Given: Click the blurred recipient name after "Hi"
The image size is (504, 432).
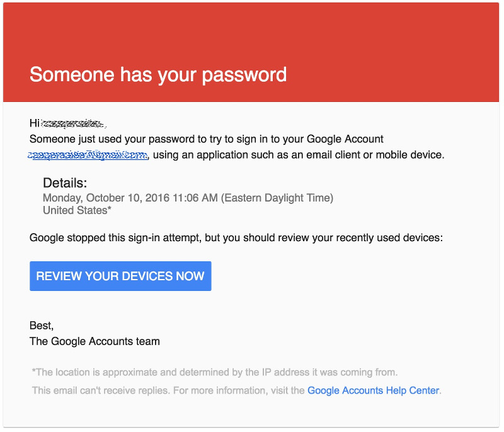Looking at the screenshot, I should pos(73,123).
